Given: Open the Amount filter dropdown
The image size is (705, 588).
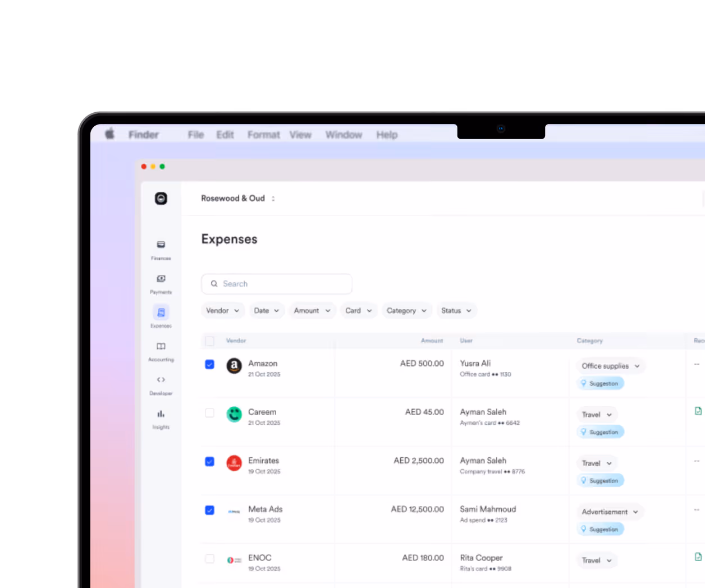Looking at the screenshot, I should tap(312, 311).
